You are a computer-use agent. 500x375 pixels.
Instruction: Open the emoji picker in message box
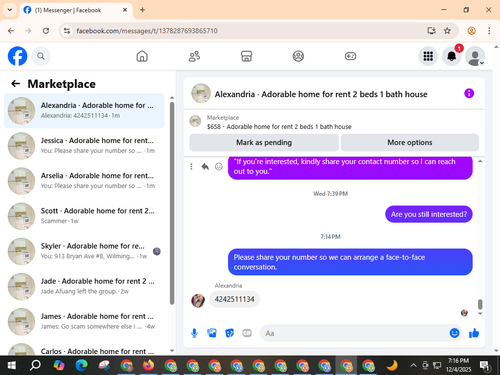point(454,333)
